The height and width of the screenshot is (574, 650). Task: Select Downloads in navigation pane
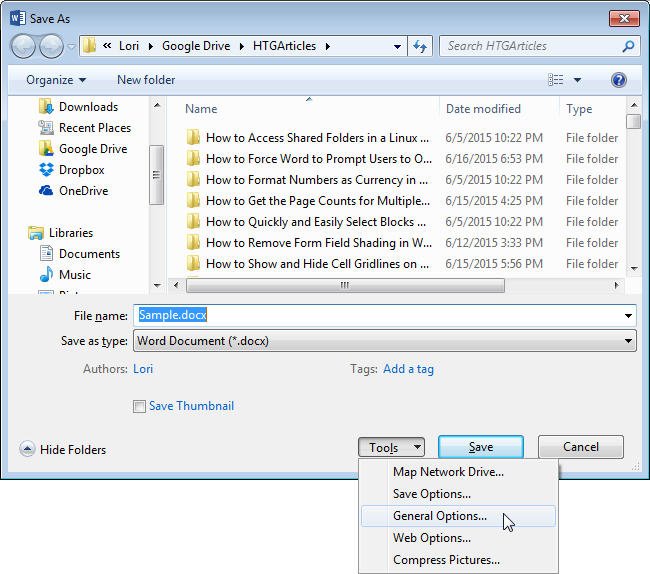click(x=79, y=107)
